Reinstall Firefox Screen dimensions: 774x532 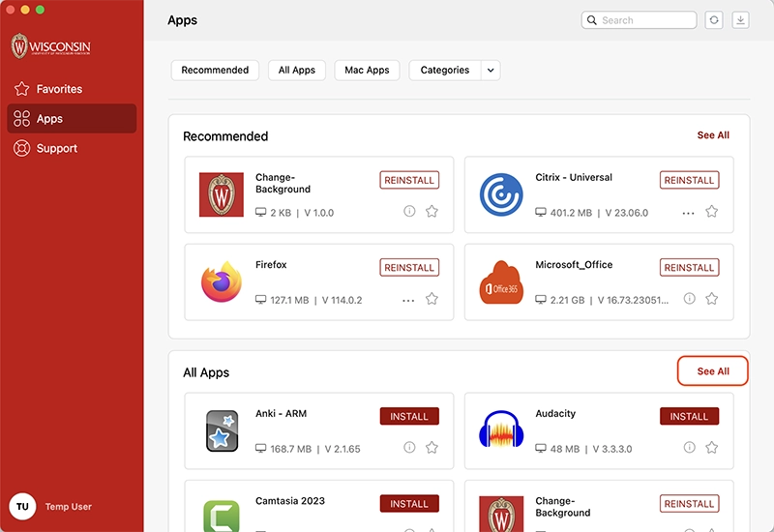pyautogui.click(x=409, y=268)
